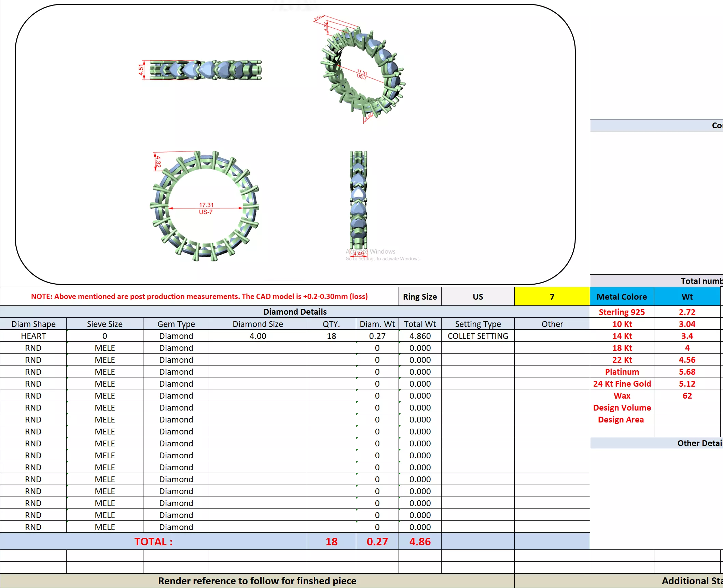Click the perspective ring render image
This screenshot has width=723, height=588.
point(362,70)
